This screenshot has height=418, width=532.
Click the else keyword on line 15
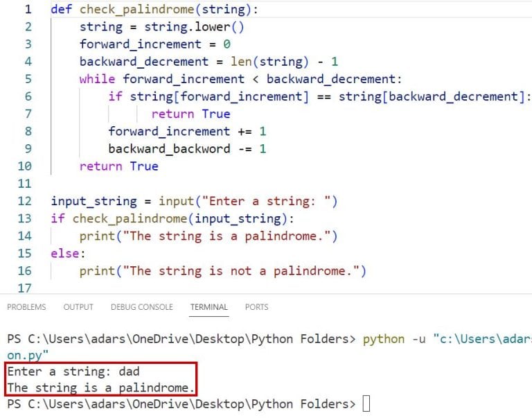coord(65,253)
